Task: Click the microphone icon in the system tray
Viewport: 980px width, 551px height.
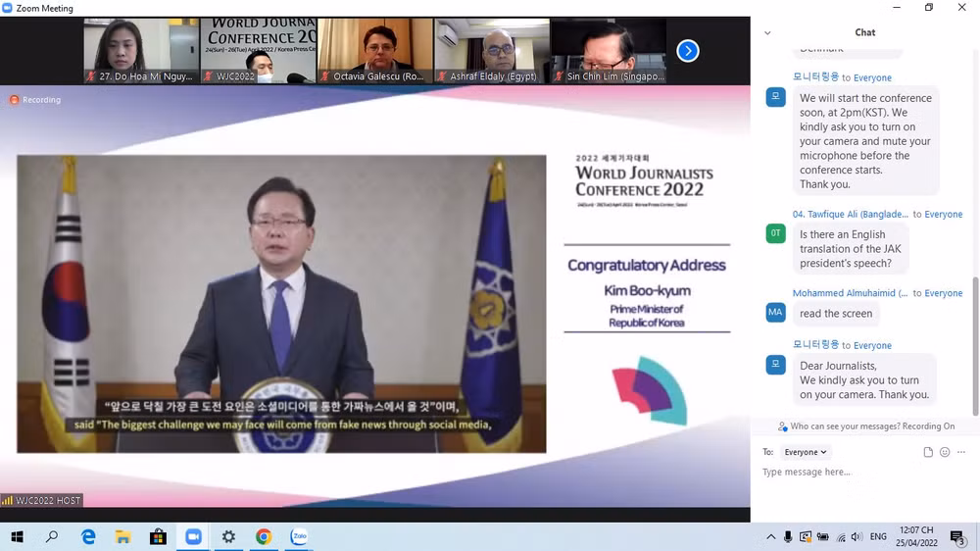Action: point(788,536)
